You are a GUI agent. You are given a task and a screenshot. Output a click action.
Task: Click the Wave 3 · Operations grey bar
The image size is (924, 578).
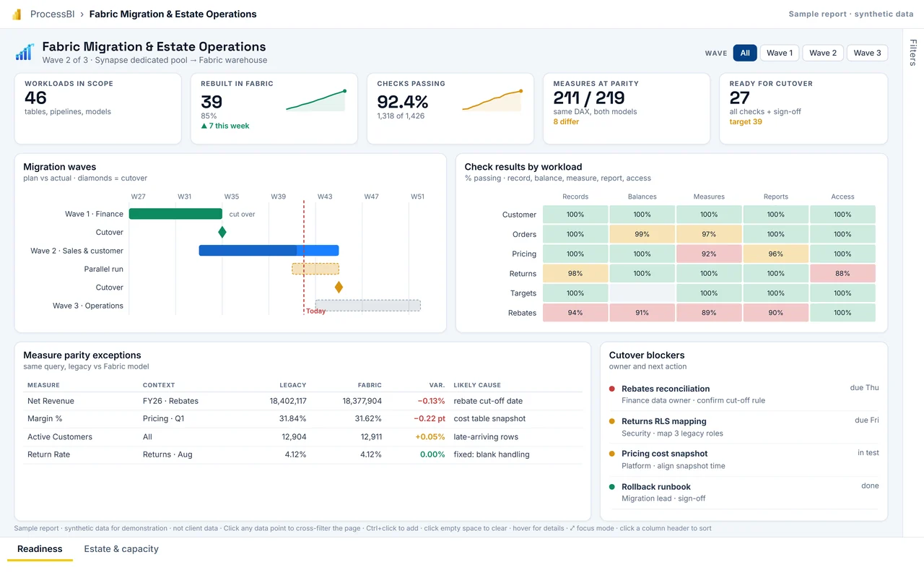click(368, 306)
